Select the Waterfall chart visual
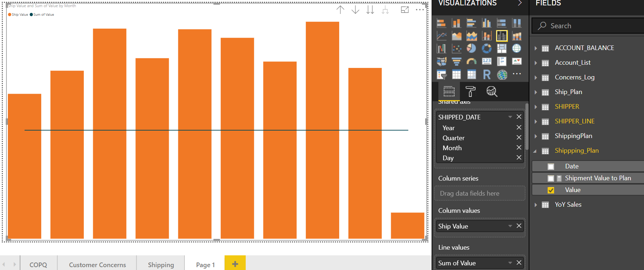Screen dimensions: 644x270 [441, 48]
